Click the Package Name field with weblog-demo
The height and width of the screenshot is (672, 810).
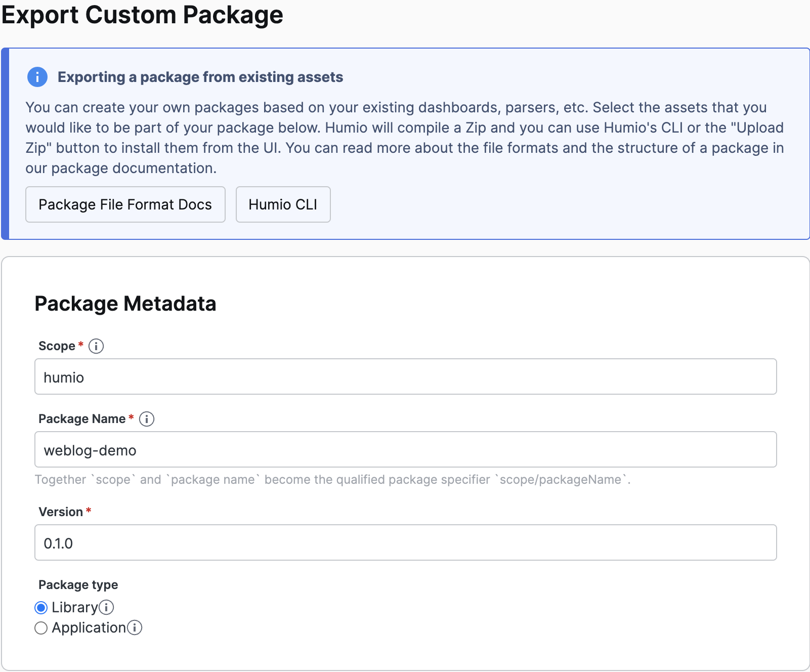pyautogui.click(x=405, y=450)
